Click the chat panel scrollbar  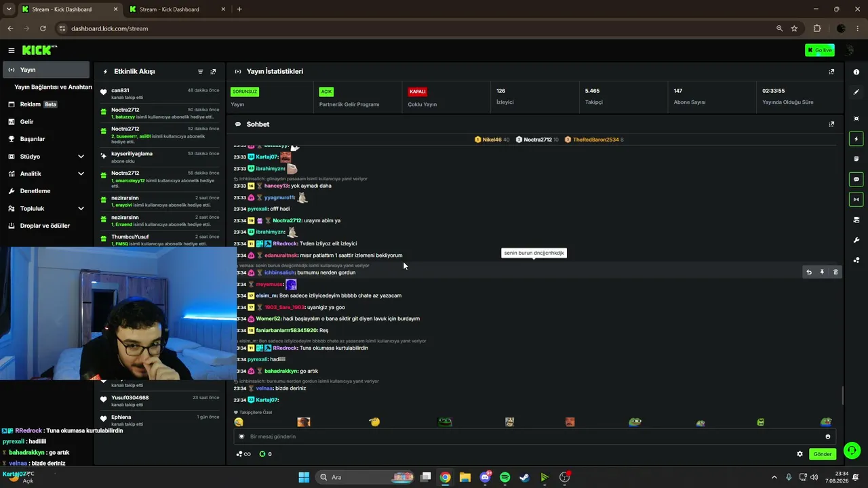click(x=842, y=396)
